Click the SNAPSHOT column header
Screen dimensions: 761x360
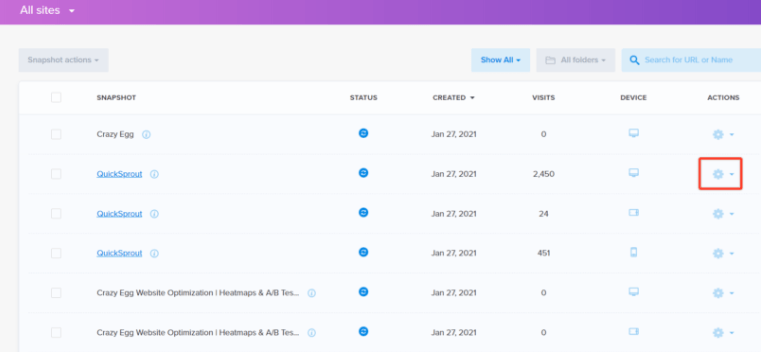[x=116, y=98]
